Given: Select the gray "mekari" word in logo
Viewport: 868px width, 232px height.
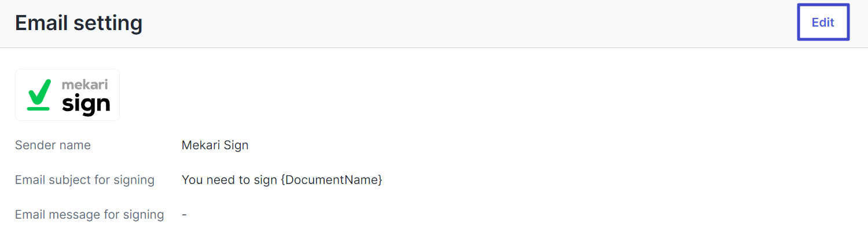Looking at the screenshot, I should (x=84, y=84).
